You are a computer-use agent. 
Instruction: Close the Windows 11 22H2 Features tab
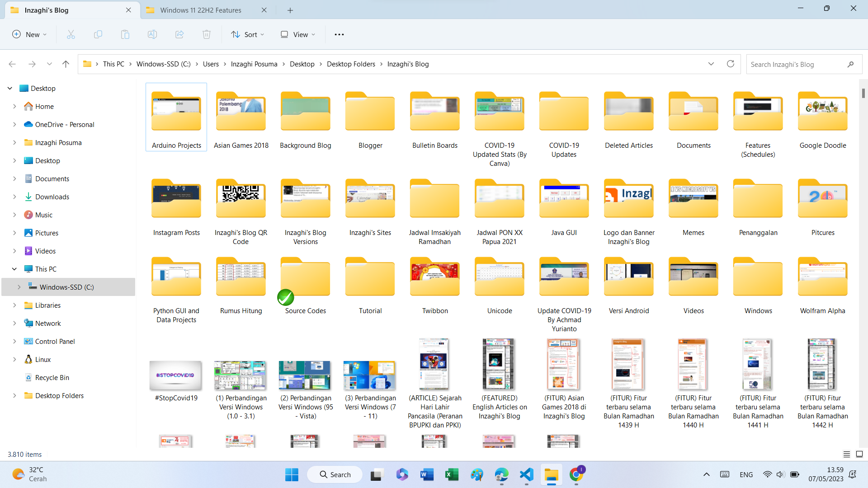coord(264,10)
